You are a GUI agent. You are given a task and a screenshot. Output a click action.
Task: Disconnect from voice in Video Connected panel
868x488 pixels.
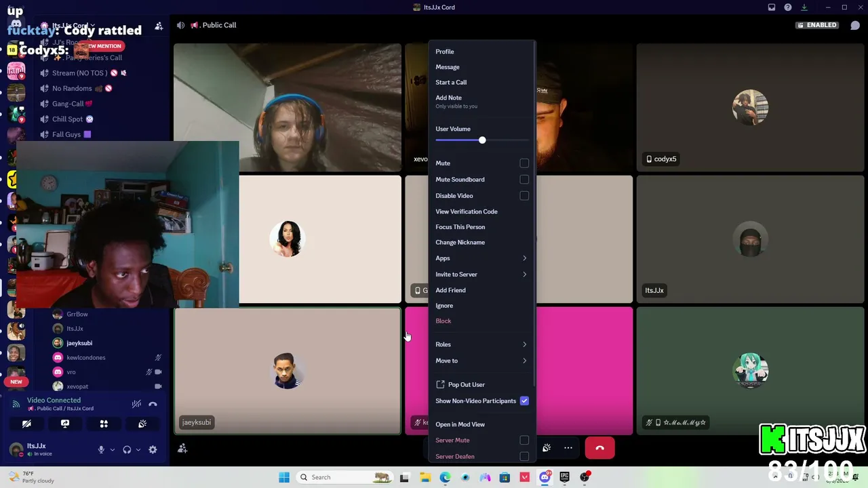coord(153,404)
